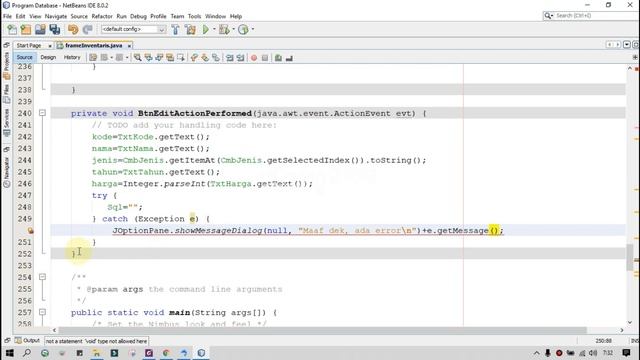Click the Debug Project icon
Image resolution: width=640 pixels, height=360 pixels.
coord(224,29)
